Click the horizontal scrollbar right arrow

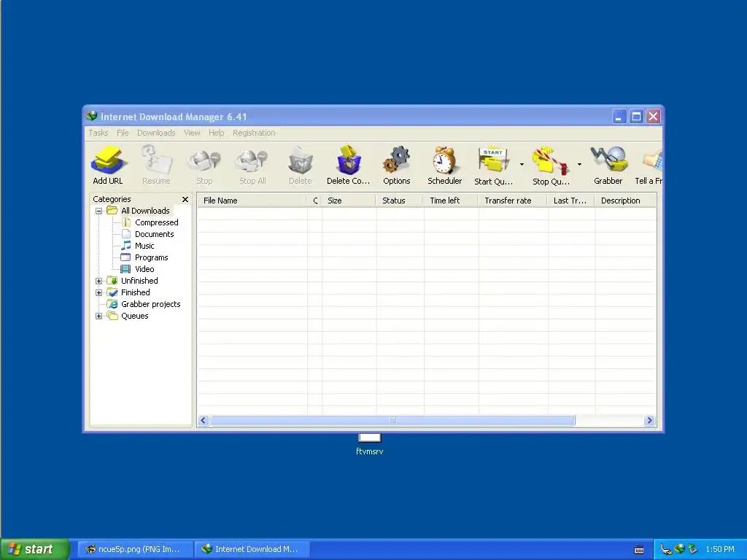[x=649, y=421]
